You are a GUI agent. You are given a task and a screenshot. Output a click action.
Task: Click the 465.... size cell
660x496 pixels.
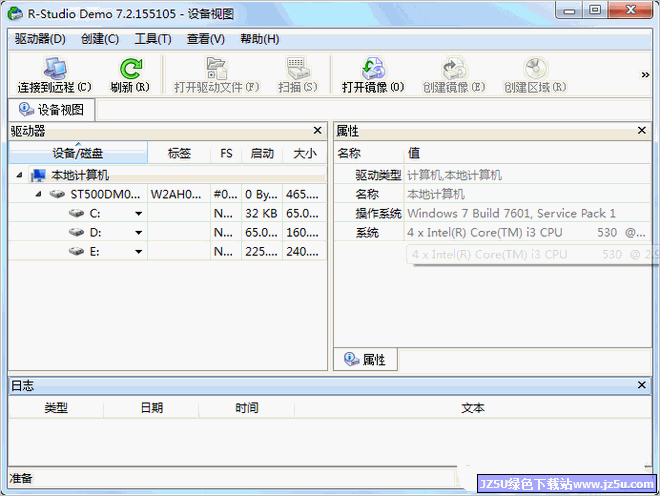[x=302, y=194]
